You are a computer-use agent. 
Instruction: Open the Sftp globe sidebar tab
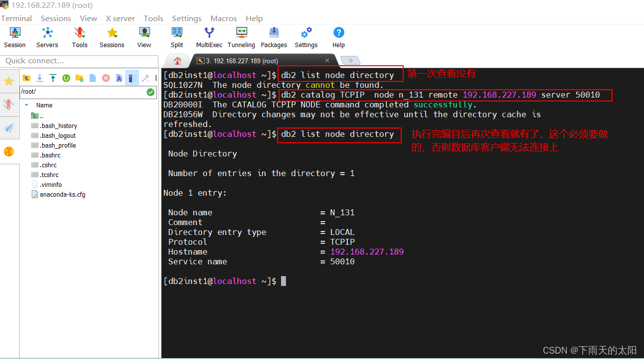click(9, 152)
